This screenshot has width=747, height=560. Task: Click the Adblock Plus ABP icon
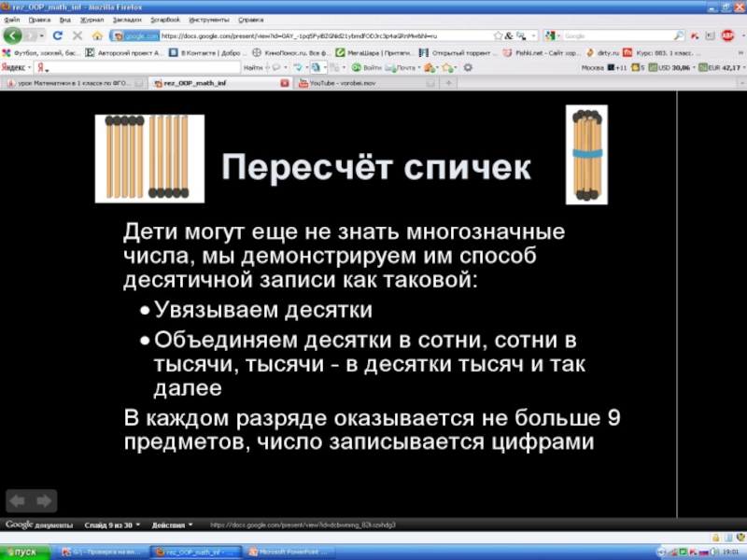click(727, 35)
